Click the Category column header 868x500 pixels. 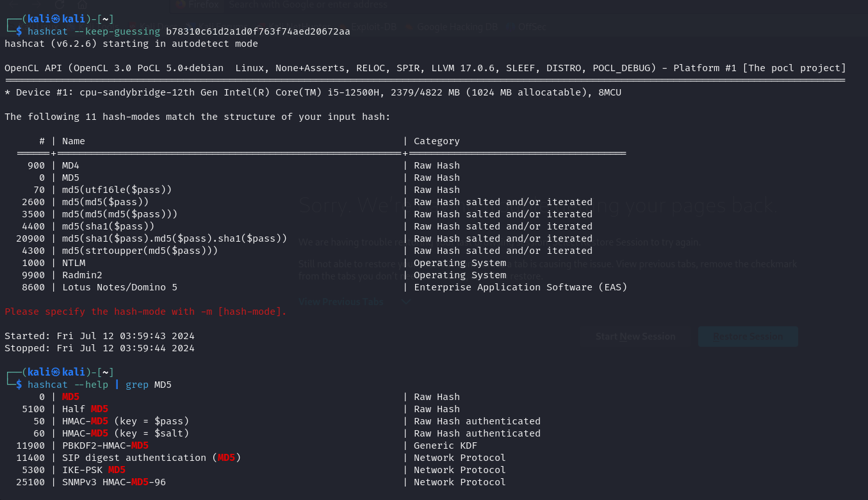pos(437,141)
